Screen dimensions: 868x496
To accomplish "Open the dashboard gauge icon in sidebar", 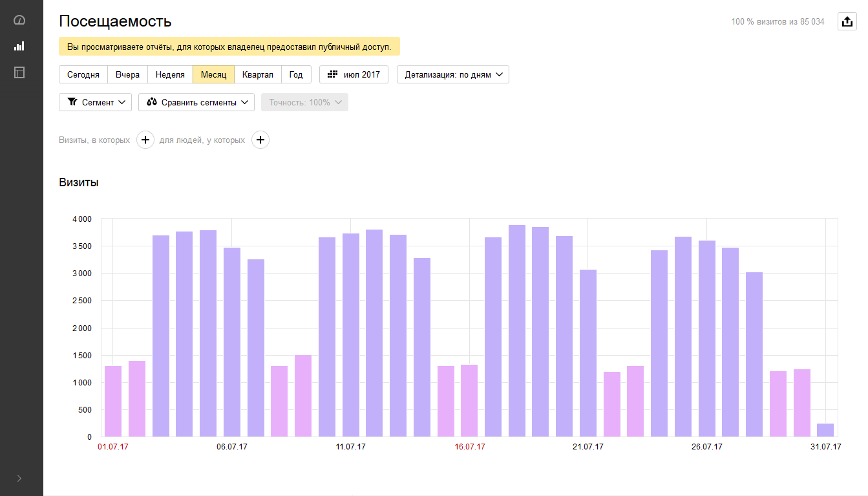I will point(19,20).
